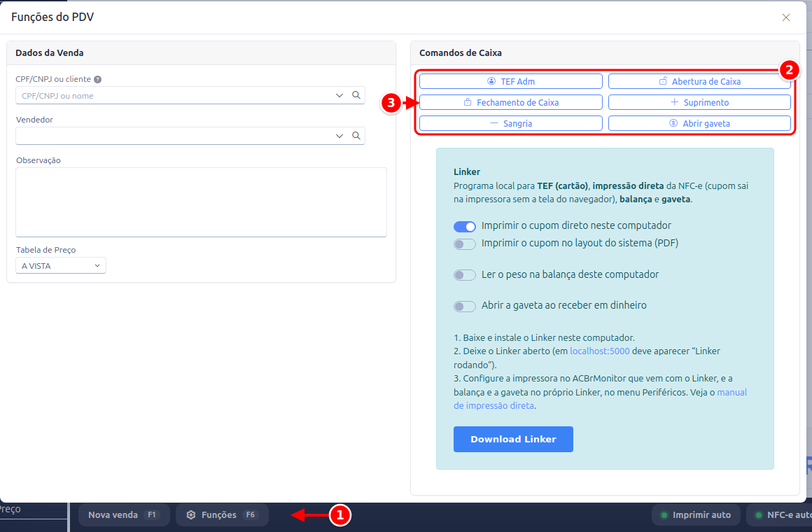Image resolution: width=812 pixels, height=532 pixels.
Task: Toggle Imprimir o cupom direto neste computador
Action: click(x=465, y=226)
